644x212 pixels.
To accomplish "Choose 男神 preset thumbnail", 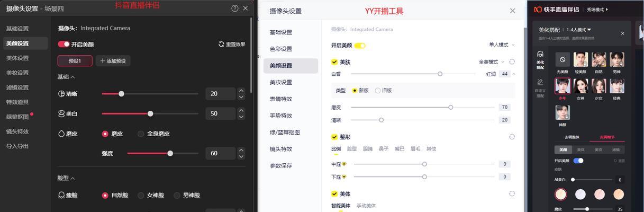I will pyautogui.click(x=616, y=59).
